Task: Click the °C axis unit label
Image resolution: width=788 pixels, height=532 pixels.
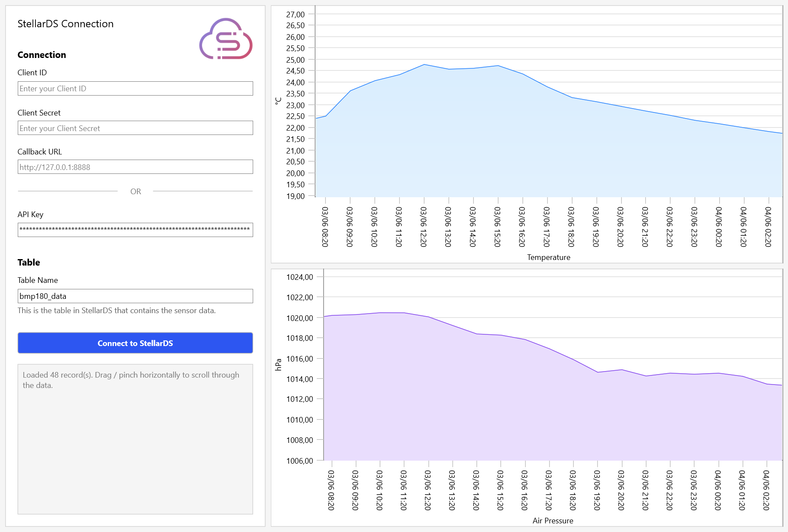Action: pyautogui.click(x=278, y=101)
